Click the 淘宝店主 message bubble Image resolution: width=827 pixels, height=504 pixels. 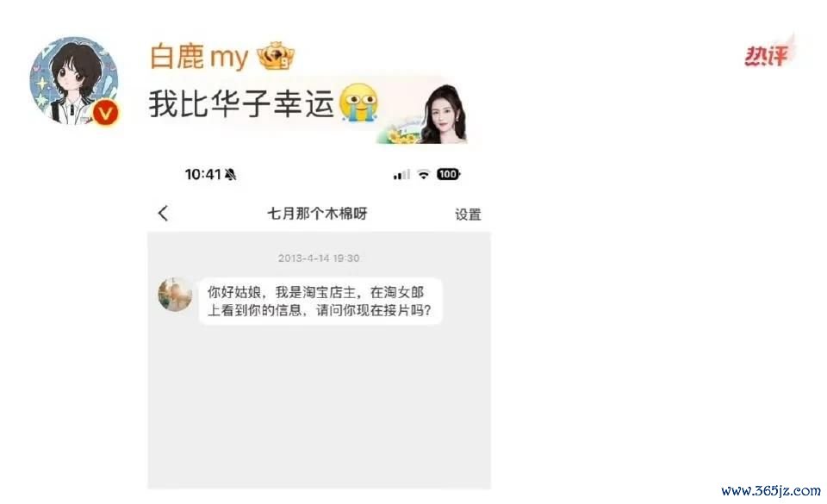click(320, 301)
